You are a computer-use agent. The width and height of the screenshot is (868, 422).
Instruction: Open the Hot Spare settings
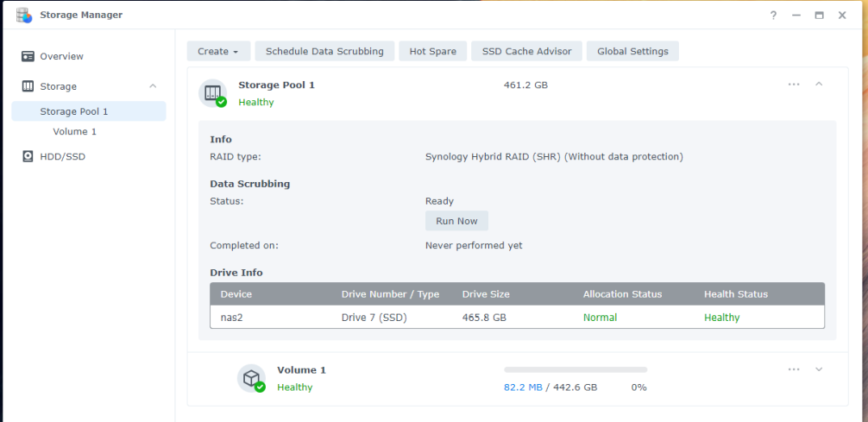[432, 52]
